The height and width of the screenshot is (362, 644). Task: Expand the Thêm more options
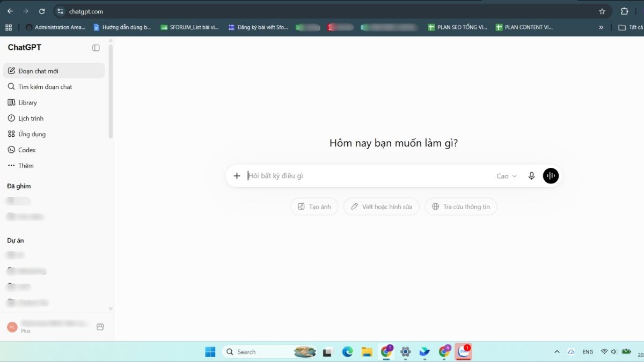pyautogui.click(x=54, y=166)
